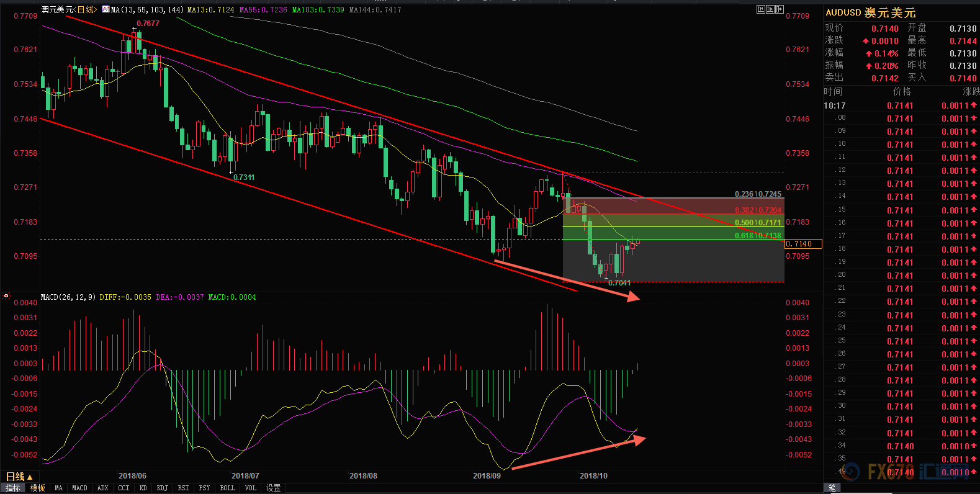
Task: Click the AUDUSD 澳元美元 quote title
Action: (870, 12)
